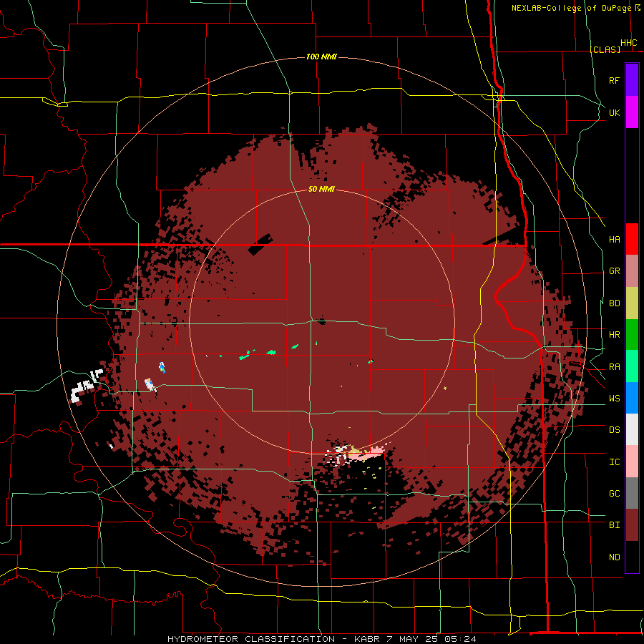Click the white dry snow echo cluster at west edge
Screen dimensions: 644x644
tap(87, 386)
